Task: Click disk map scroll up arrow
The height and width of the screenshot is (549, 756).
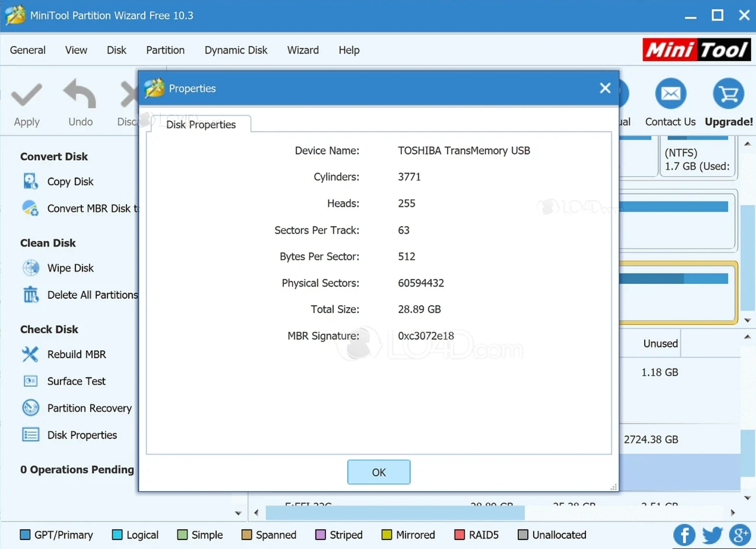Action: click(747, 144)
